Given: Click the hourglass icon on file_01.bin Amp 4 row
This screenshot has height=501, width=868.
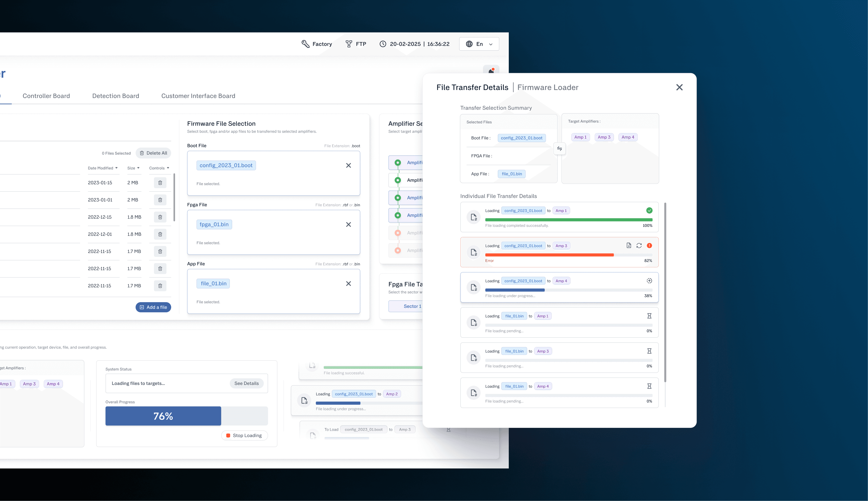Looking at the screenshot, I should tap(649, 386).
